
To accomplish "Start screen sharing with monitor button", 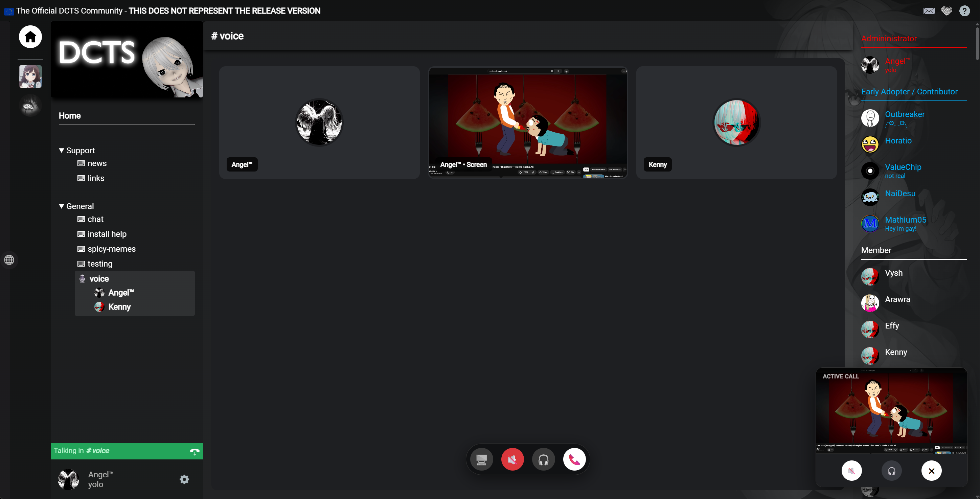I will coord(481,459).
